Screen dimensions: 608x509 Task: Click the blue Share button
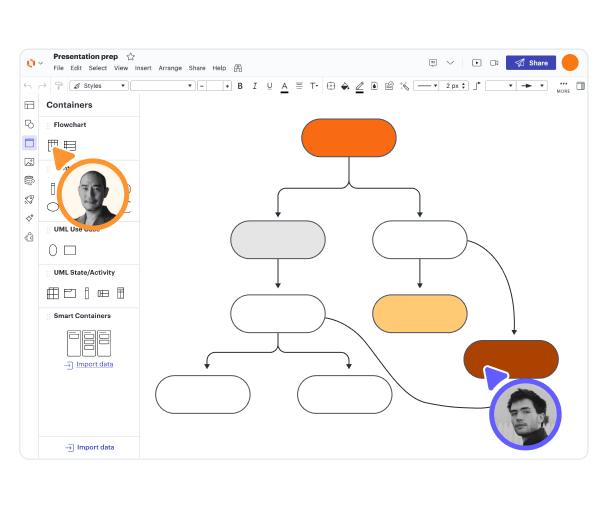pos(530,63)
